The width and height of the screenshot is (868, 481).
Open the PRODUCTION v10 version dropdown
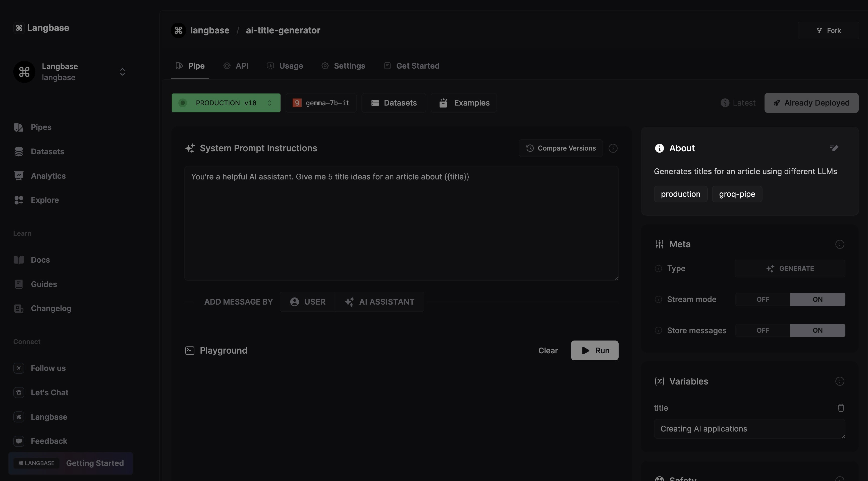click(x=226, y=103)
